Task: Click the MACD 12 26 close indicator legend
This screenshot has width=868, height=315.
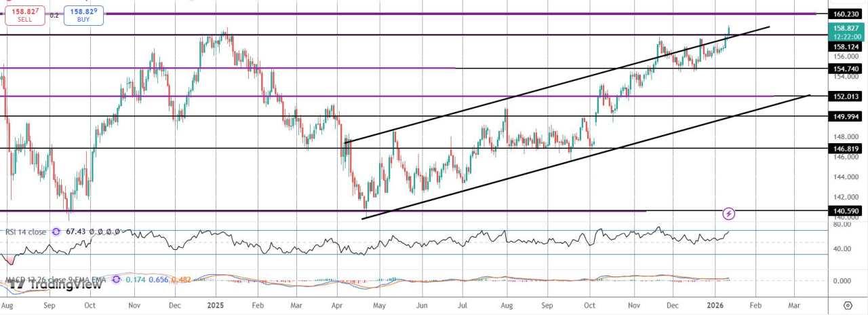Action: 57,279
